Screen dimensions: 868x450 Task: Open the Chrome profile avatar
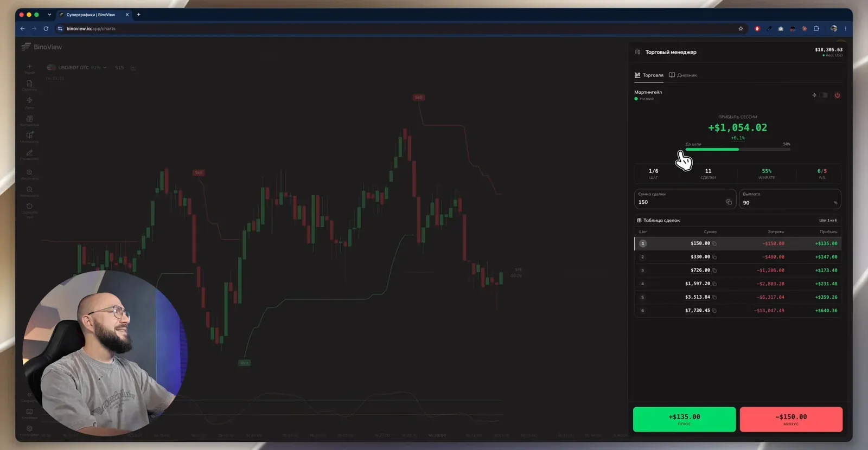point(834,29)
